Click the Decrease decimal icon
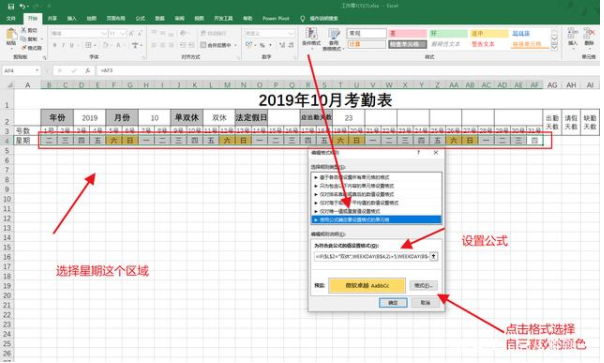 [x=290, y=45]
